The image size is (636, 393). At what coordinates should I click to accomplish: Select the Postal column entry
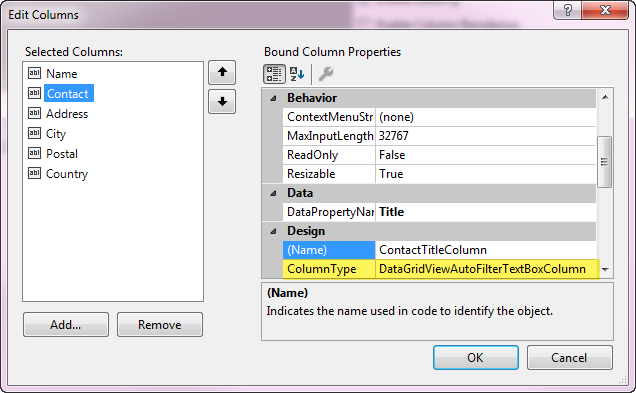click(62, 154)
